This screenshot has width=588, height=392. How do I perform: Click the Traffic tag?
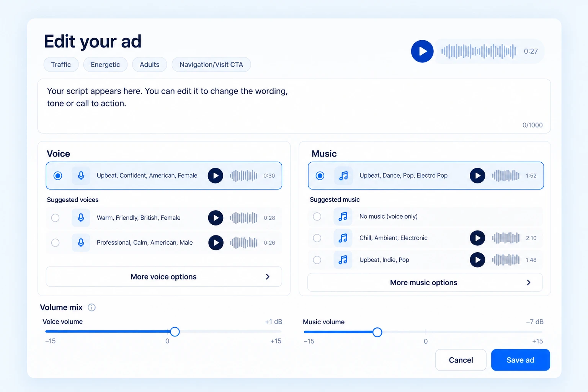(61, 65)
